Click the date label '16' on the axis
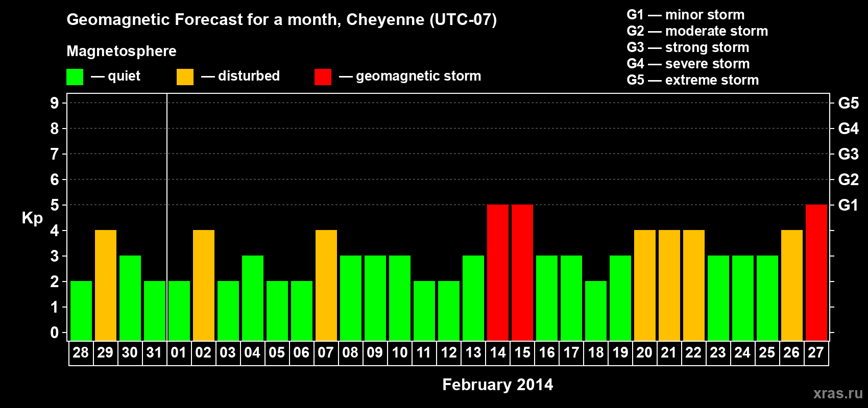This screenshot has width=868, height=408. pyautogui.click(x=546, y=353)
